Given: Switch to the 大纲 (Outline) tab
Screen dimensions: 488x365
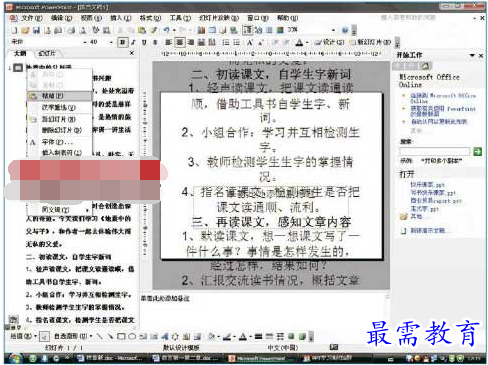Looking at the screenshot, I should (x=20, y=53).
